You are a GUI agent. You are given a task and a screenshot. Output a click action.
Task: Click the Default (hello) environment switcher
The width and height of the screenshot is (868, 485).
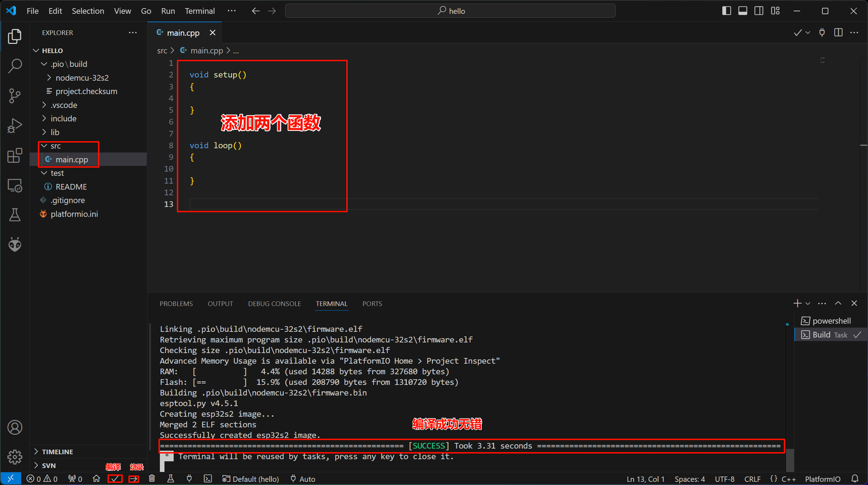click(251, 479)
